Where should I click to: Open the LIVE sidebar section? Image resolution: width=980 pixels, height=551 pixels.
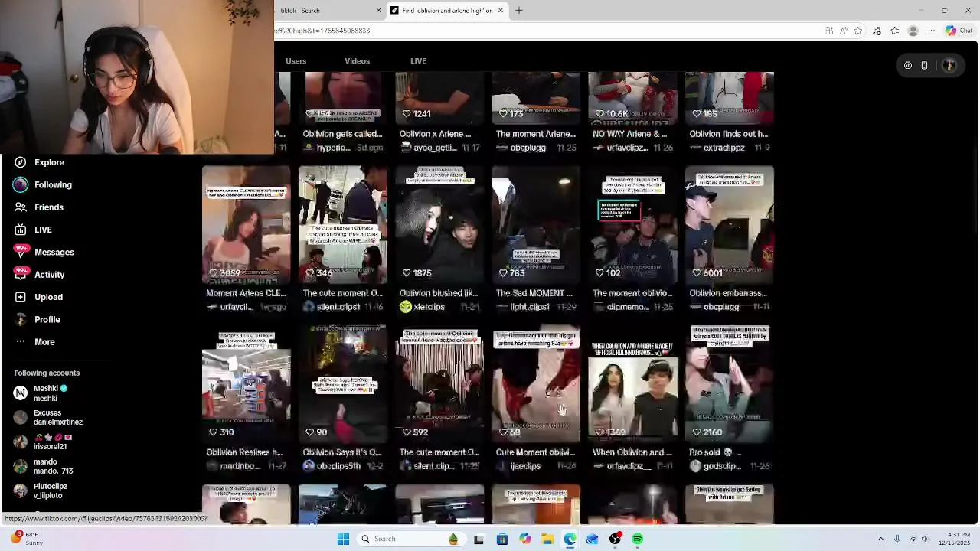[33, 230]
